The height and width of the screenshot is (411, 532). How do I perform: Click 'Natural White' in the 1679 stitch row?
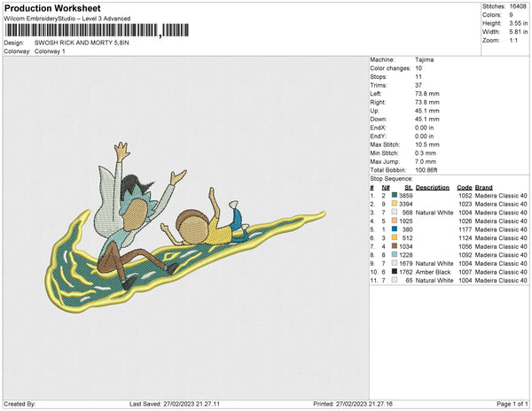coord(434,263)
